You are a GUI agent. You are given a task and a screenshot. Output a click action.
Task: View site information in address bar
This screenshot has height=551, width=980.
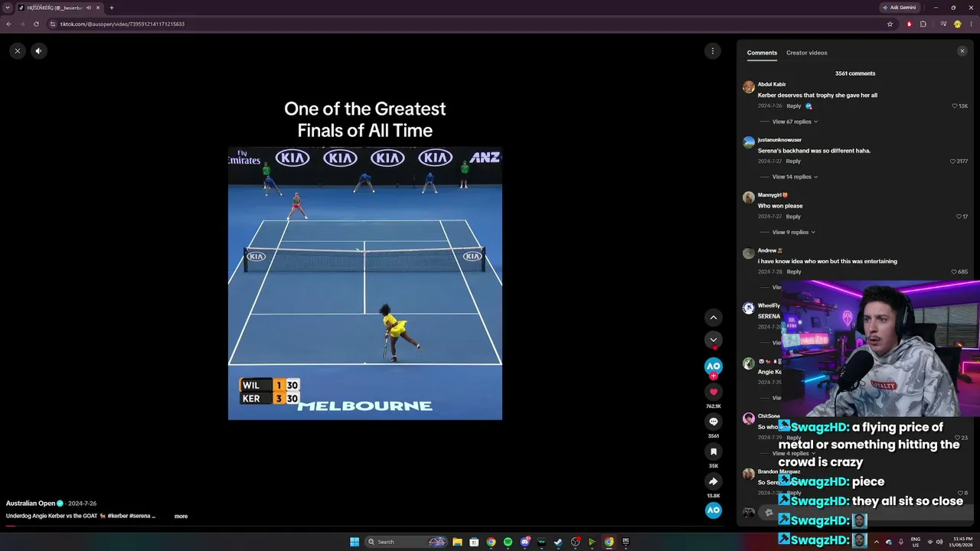(x=53, y=24)
